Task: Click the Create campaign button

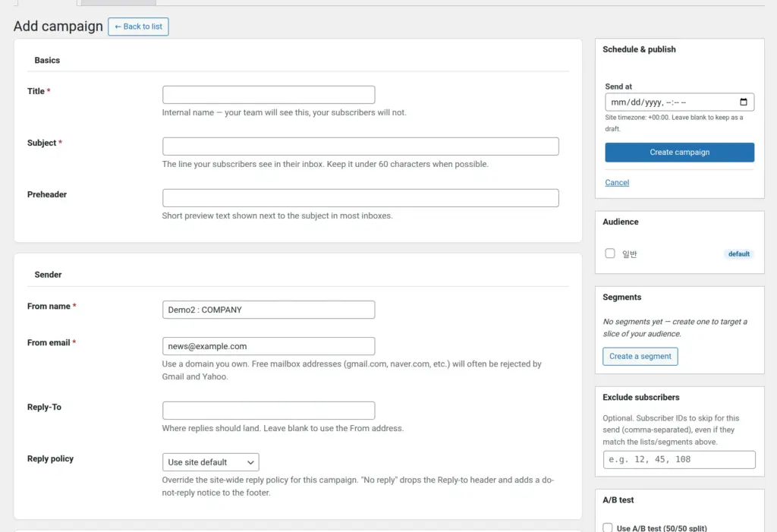Action: click(x=679, y=153)
